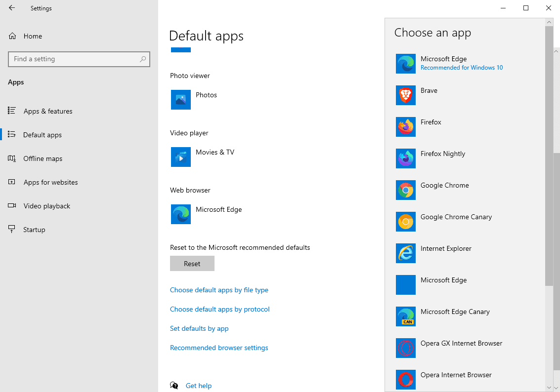Click the Choose an app scrollbar thumb
560x392 pixels.
coord(549,156)
